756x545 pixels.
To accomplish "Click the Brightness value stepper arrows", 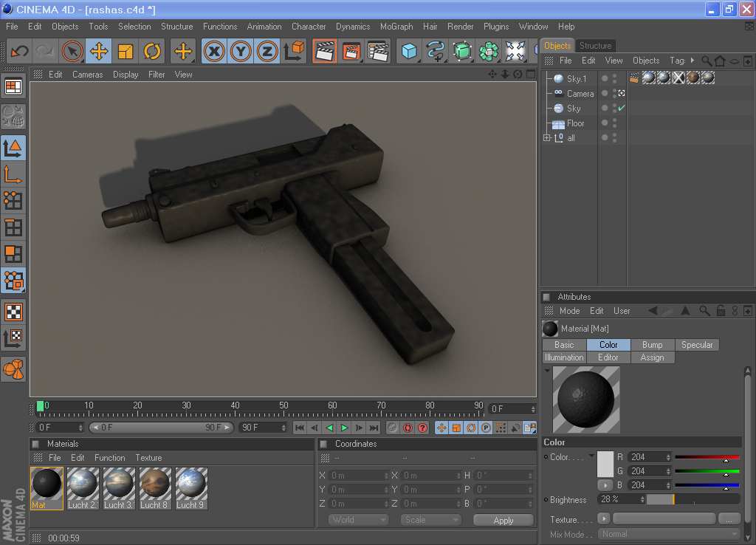I will (x=642, y=500).
